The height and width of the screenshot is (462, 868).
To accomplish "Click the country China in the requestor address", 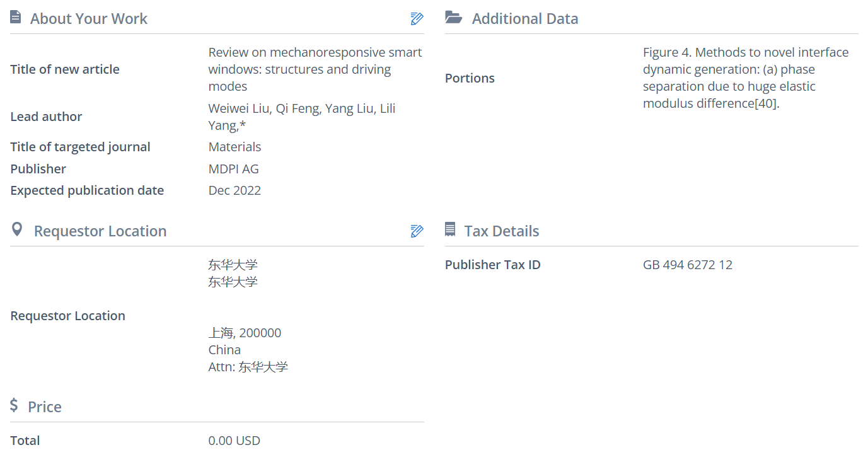I will [x=224, y=350].
